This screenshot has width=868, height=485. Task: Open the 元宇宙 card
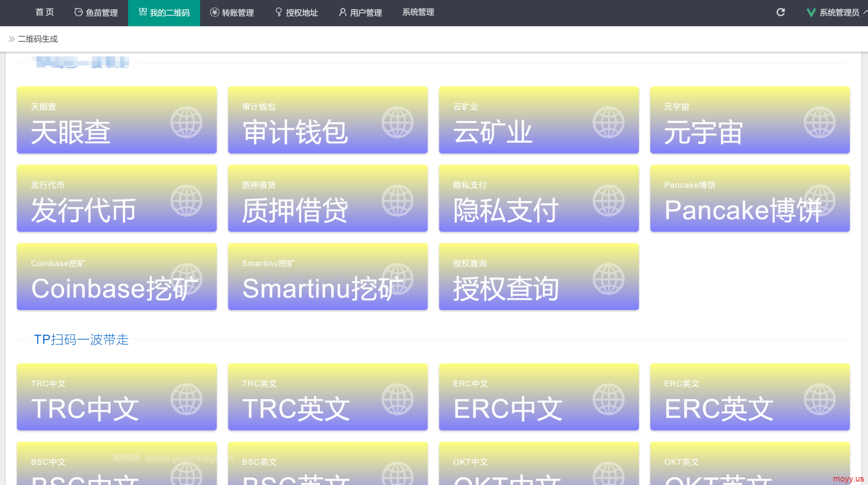coord(750,120)
